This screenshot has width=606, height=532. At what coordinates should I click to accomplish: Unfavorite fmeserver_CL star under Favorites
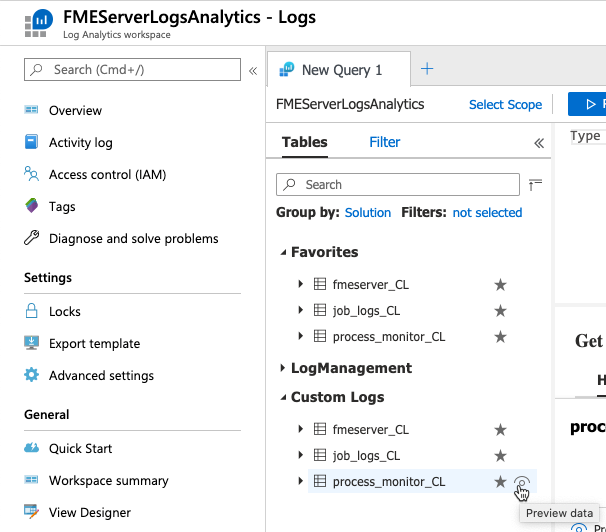click(x=500, y=285)
